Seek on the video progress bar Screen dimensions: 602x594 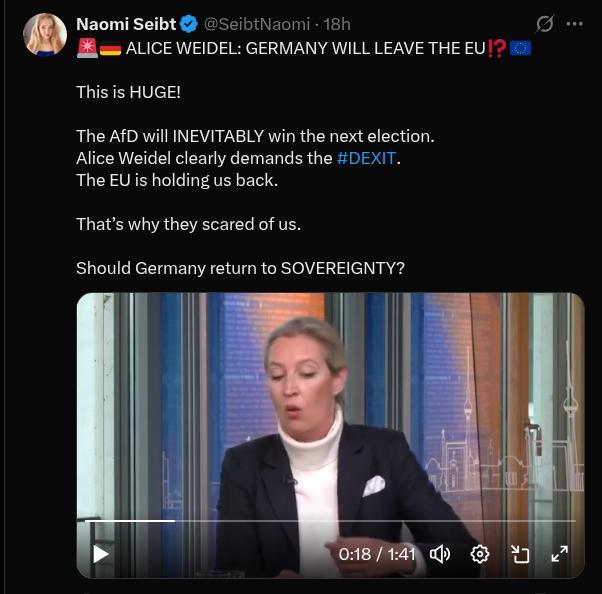pyautogui.click(x=330, y=521)
